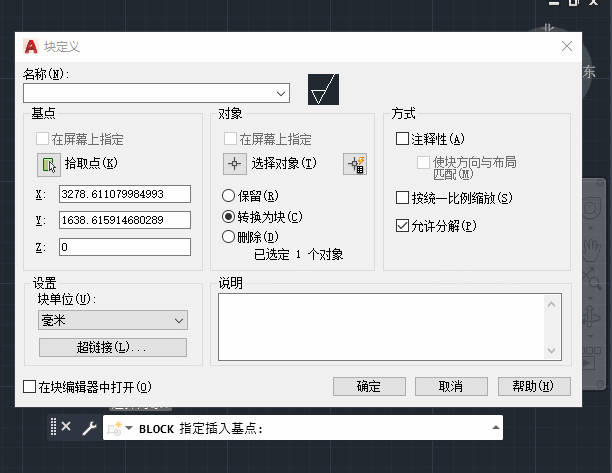Select the 删除(D) radio button
This screenshot has height=473, width=612.
228,236
